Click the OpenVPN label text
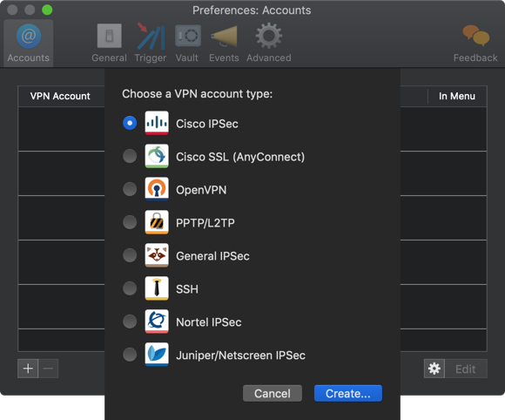The image size is (505, 420). (201, 190)
